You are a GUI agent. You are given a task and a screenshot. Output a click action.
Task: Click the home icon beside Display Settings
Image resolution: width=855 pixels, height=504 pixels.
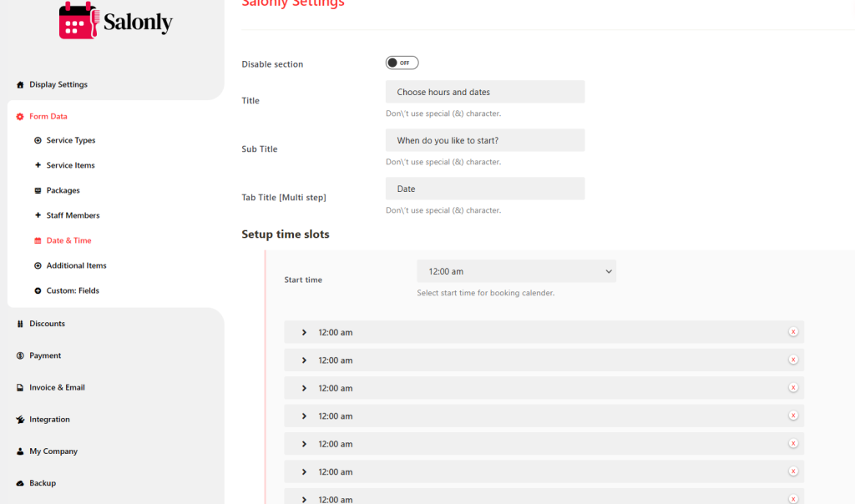(x=20, y=85)
